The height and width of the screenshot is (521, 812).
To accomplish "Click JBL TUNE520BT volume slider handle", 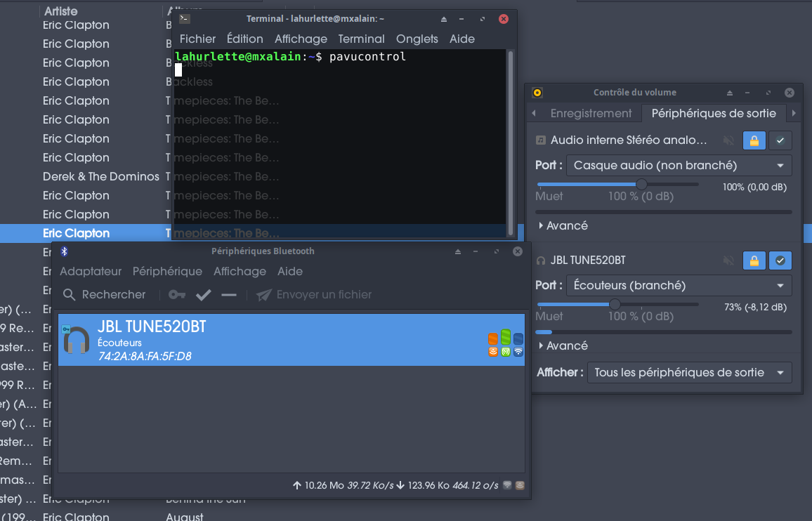I will (x=615, y=304).
